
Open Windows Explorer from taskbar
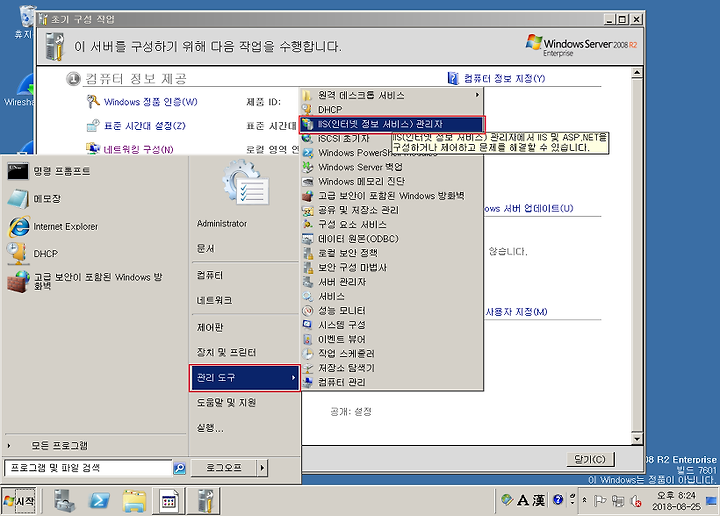pos(134,500)
